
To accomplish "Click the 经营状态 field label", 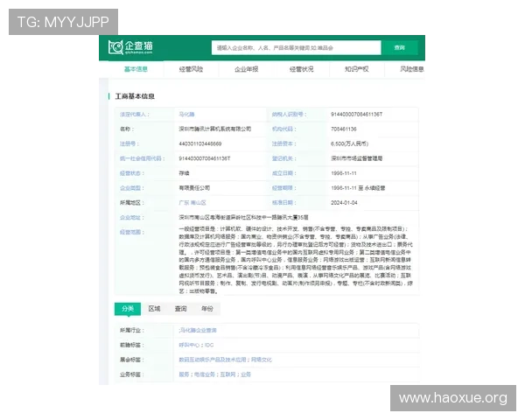I will pyautogui.click(x=132, y=173).
